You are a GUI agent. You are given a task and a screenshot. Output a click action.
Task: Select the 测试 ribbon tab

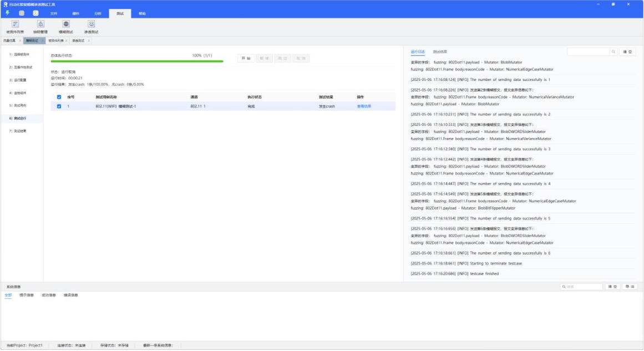coord(120,13)
